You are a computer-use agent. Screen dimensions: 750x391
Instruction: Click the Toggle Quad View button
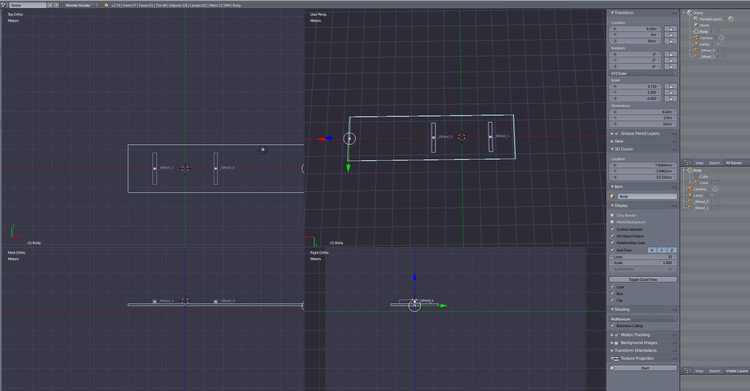pos(643,279)
